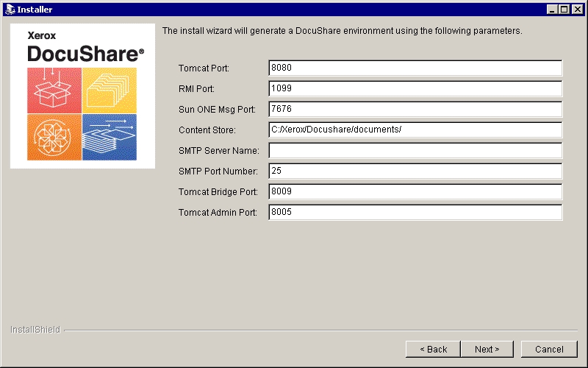The width and height of the screenshot is (588, 368).
Task: Click the install wizard description text
Action: (342, 31)
